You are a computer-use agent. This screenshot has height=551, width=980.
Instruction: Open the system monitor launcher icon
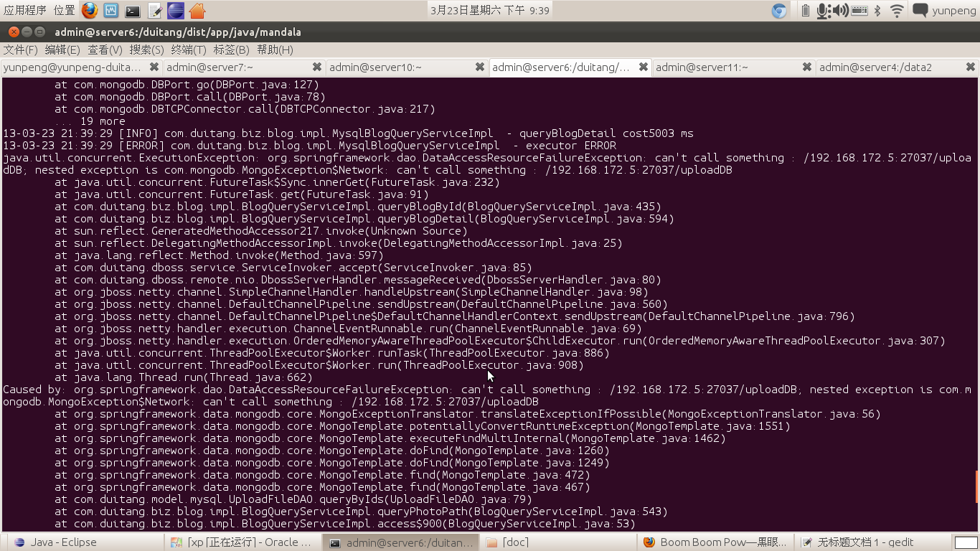pos(111,11)
